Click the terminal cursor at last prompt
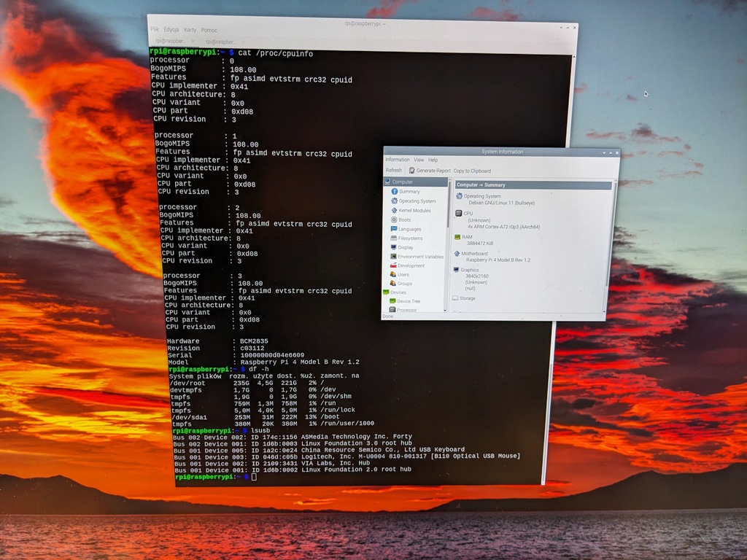Viewport: 747px width, 560px height. (254, 477)
